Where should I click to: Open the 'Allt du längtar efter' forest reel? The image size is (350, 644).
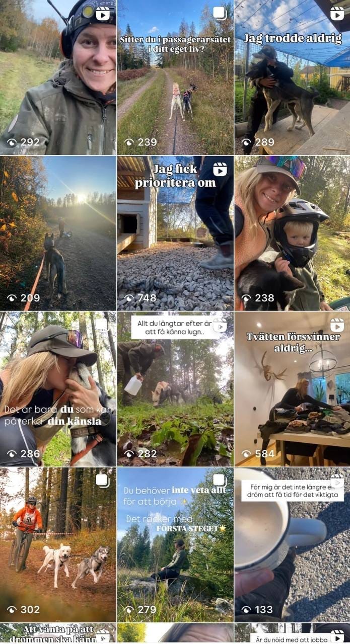coord(175,389)
